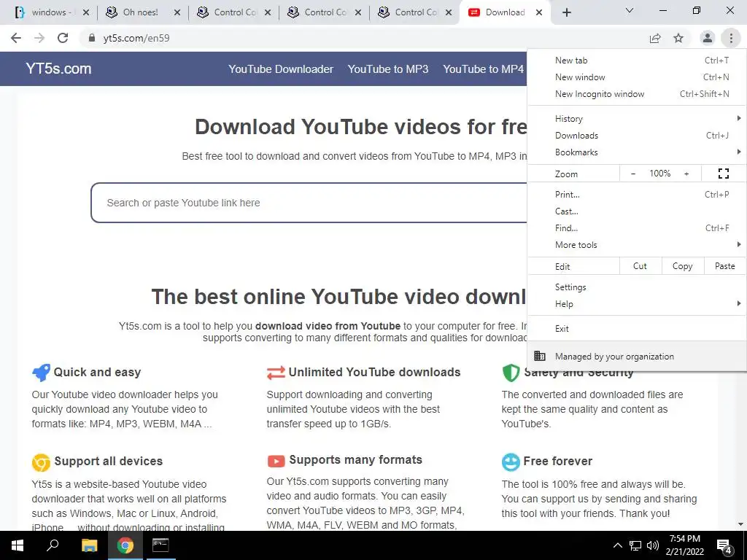Click the address bar URL yt5s.com/en59
The image size is (747, 560).
click(136, 38)
